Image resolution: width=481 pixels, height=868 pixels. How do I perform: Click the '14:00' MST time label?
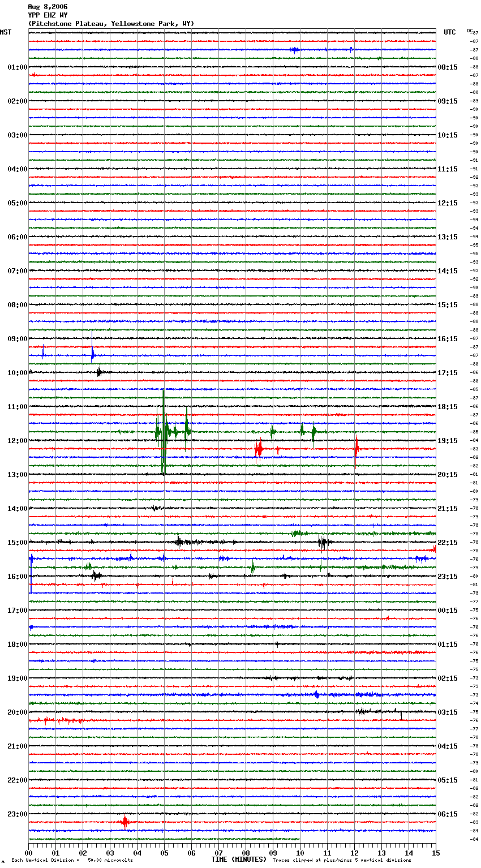(18, 509)
